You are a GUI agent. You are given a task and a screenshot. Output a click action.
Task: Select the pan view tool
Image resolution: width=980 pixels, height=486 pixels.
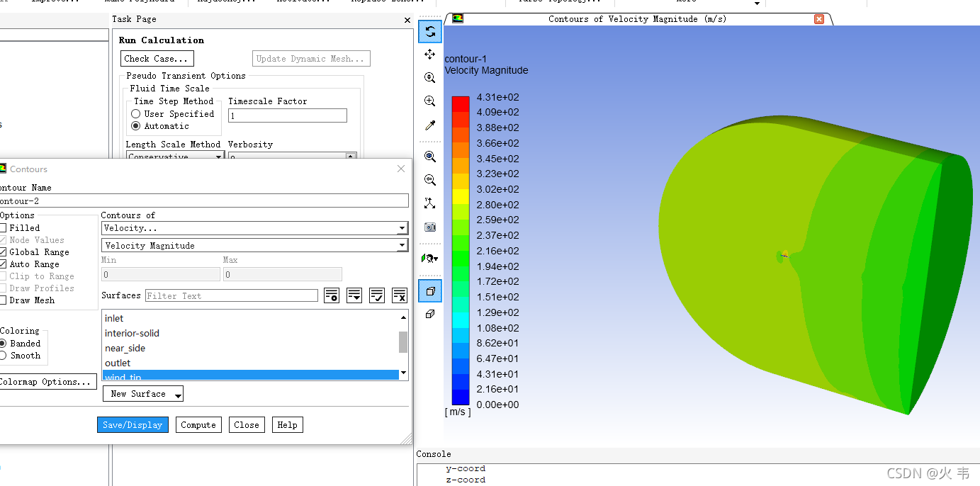coord(429,54)
